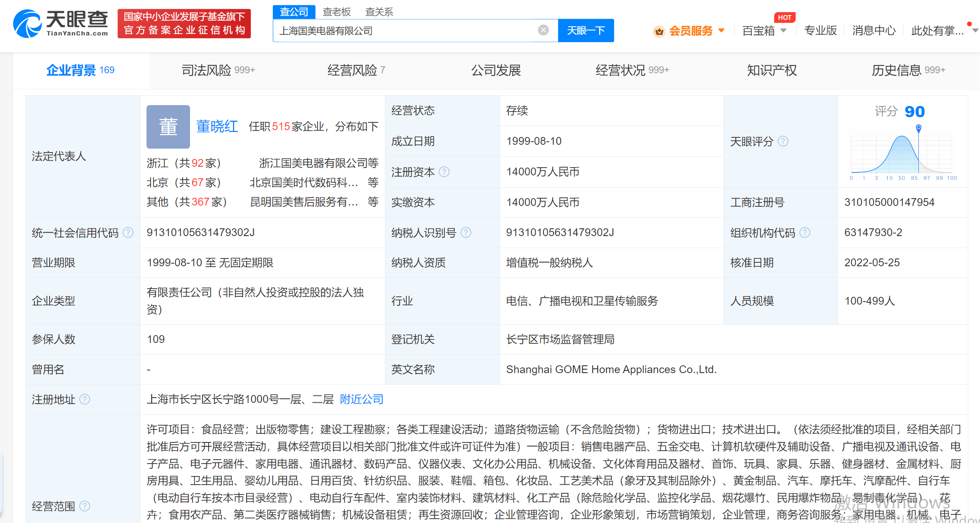
Task: Switch to the 历史信息 tab
Action: [x=908, y=70]
